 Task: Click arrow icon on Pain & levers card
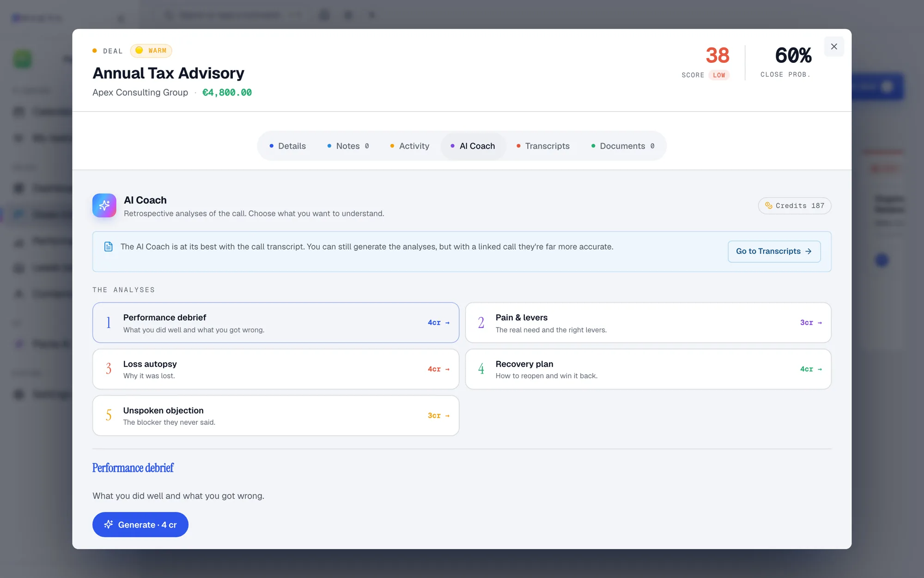click(820, 323)
